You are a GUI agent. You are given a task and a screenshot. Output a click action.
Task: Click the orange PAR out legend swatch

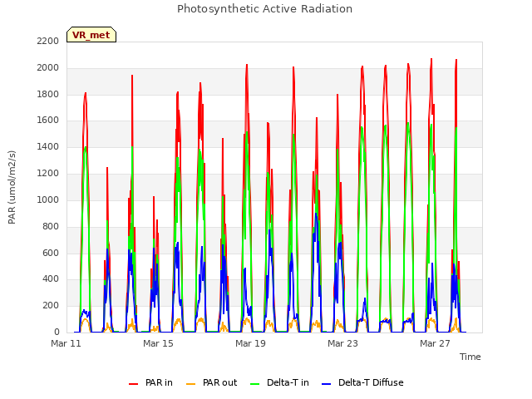(x=191, y=384)
